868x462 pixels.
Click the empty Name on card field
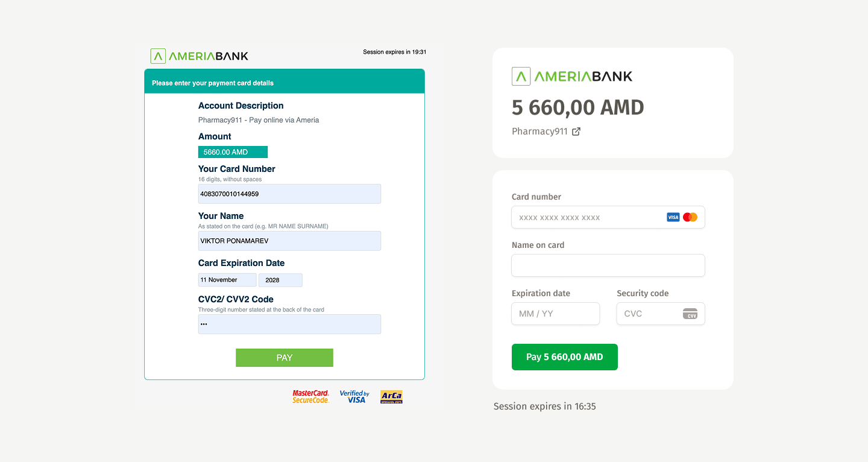click(x=608, y=265)
